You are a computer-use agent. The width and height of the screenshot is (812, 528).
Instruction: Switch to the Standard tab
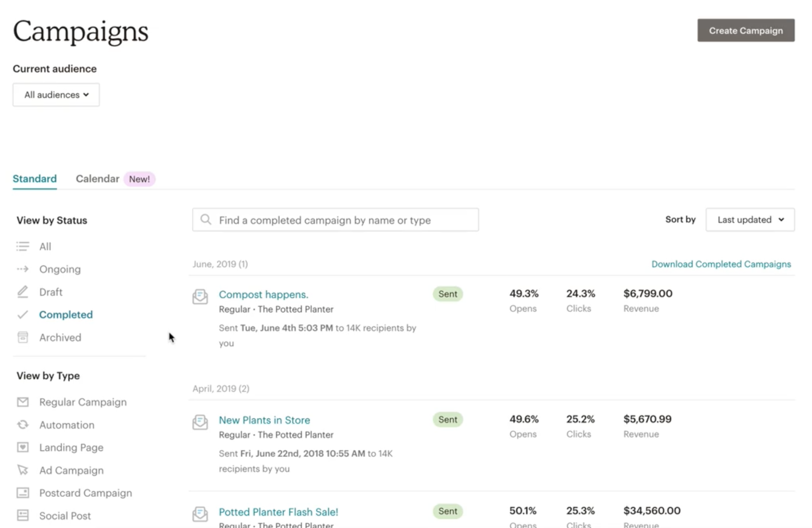[35, 179]
